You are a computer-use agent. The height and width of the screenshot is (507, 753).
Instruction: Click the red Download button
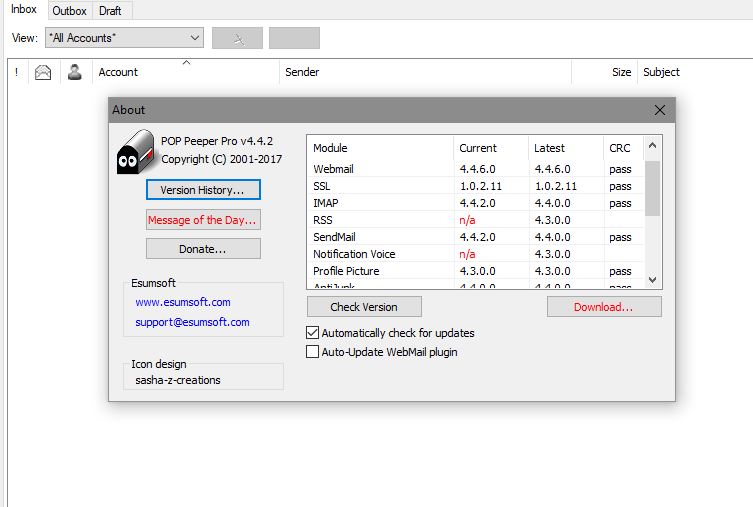604,307
